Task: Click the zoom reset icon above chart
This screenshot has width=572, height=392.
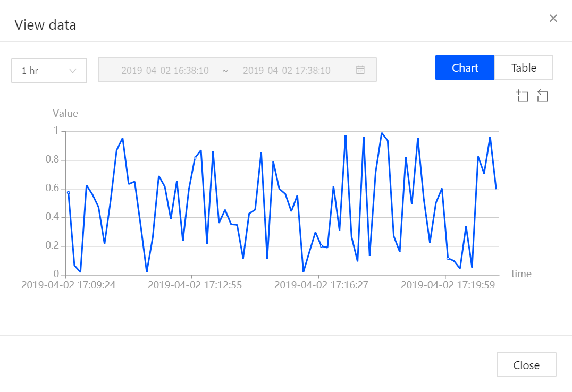Action: (542, 96)
